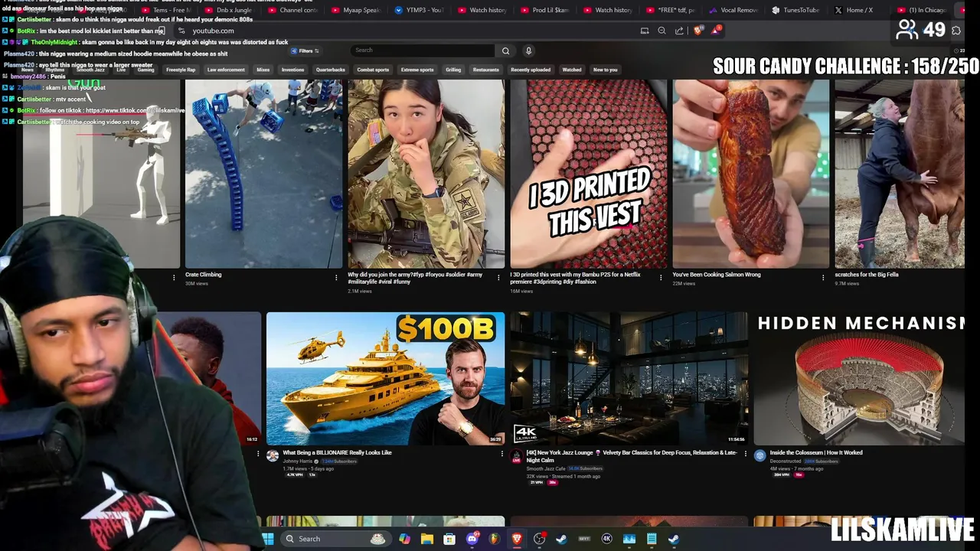Select the Recently uploaded chip

(x=531, y=70)
